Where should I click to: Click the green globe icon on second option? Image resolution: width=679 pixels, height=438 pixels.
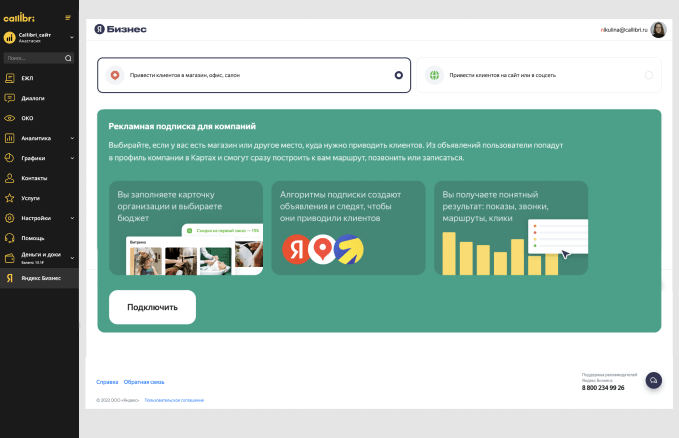(x=434, y=75)
